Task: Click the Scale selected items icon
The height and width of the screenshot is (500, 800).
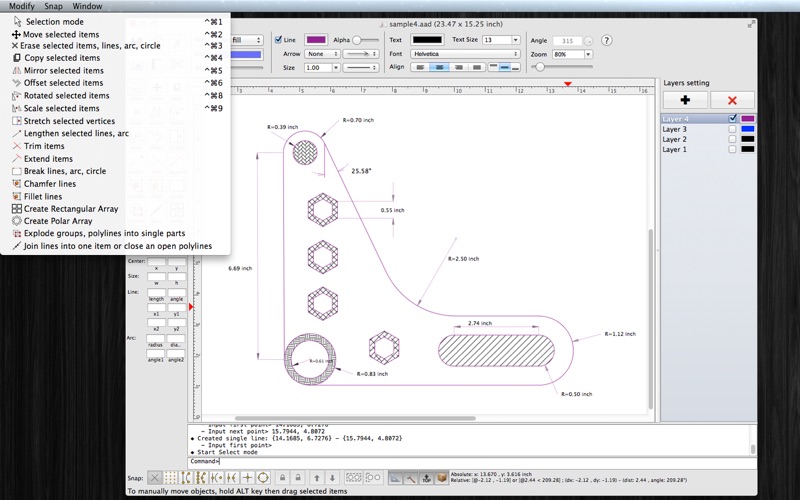Action: pyautogui.click(x=16, y=108)
